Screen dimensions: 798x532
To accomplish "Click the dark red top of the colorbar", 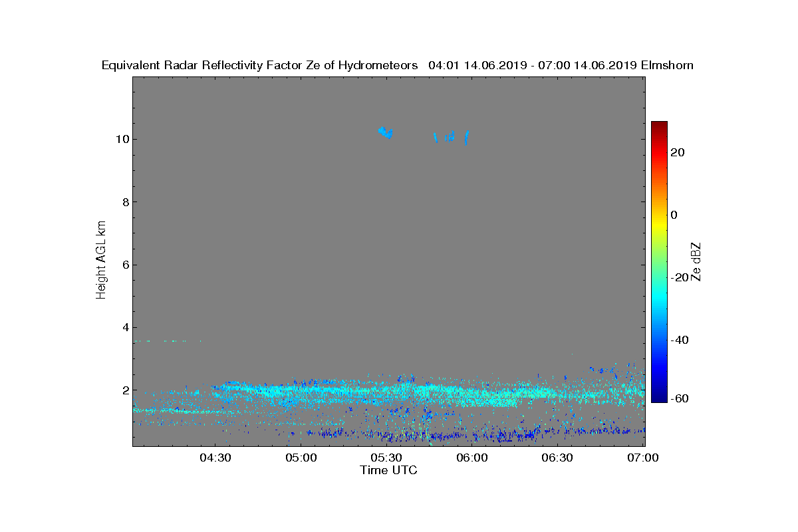I will point(659,126).
